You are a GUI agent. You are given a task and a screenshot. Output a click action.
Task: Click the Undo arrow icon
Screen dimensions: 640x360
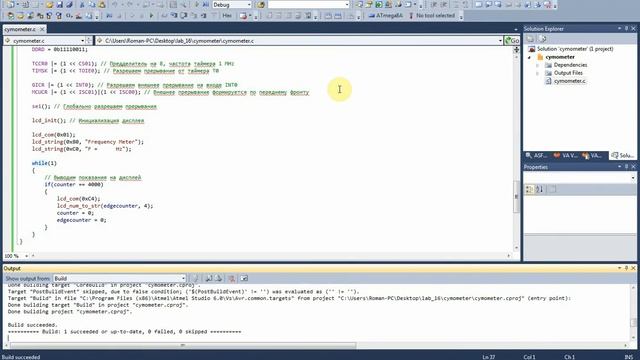[x=115, y=5]
